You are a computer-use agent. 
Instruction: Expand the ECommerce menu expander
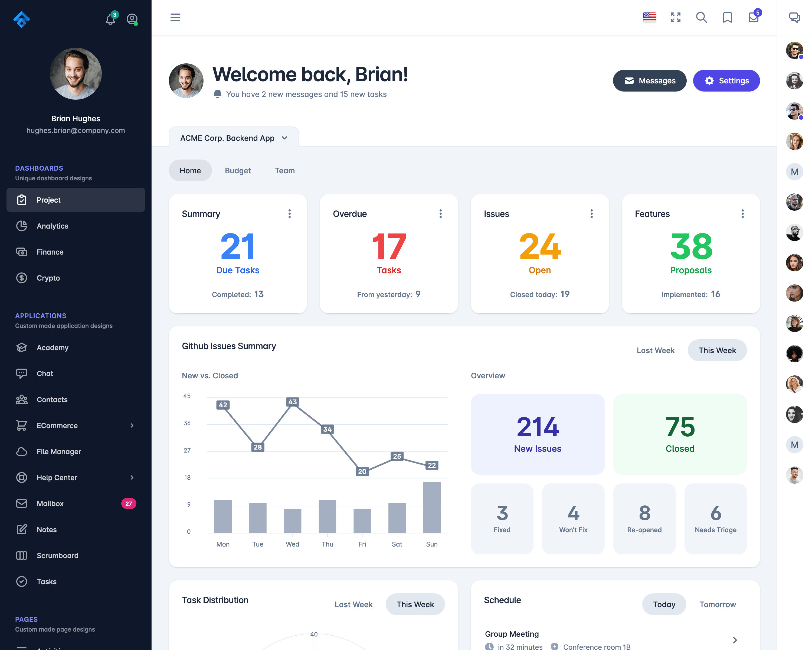click(132, 425)
